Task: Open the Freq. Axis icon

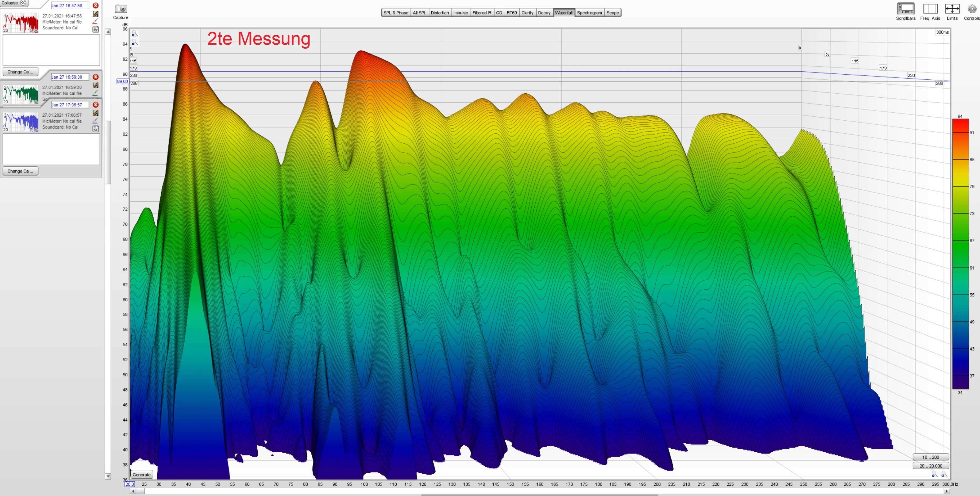Action: click(930, 9)
